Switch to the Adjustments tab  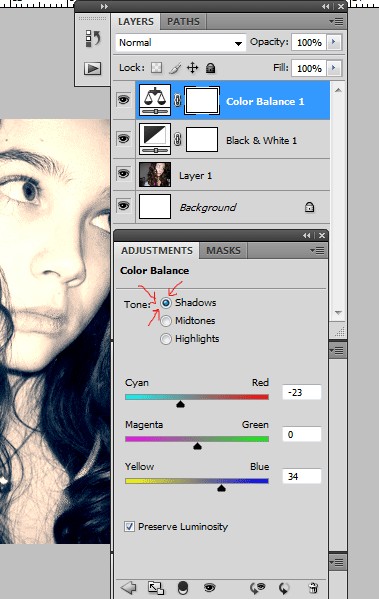coord(157,251)
